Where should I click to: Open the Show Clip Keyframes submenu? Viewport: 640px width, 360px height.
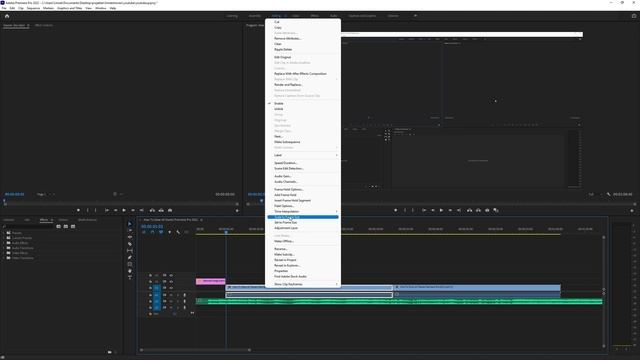(x=303, y=284)
